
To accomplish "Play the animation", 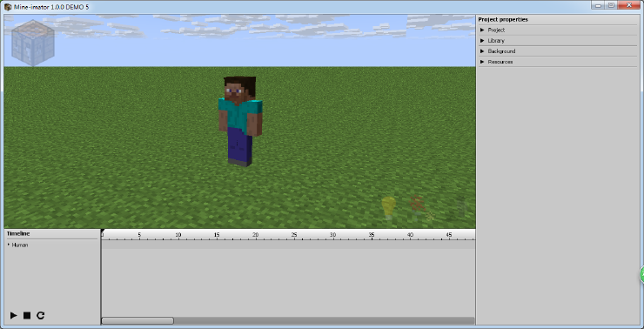I will (14, 315).
